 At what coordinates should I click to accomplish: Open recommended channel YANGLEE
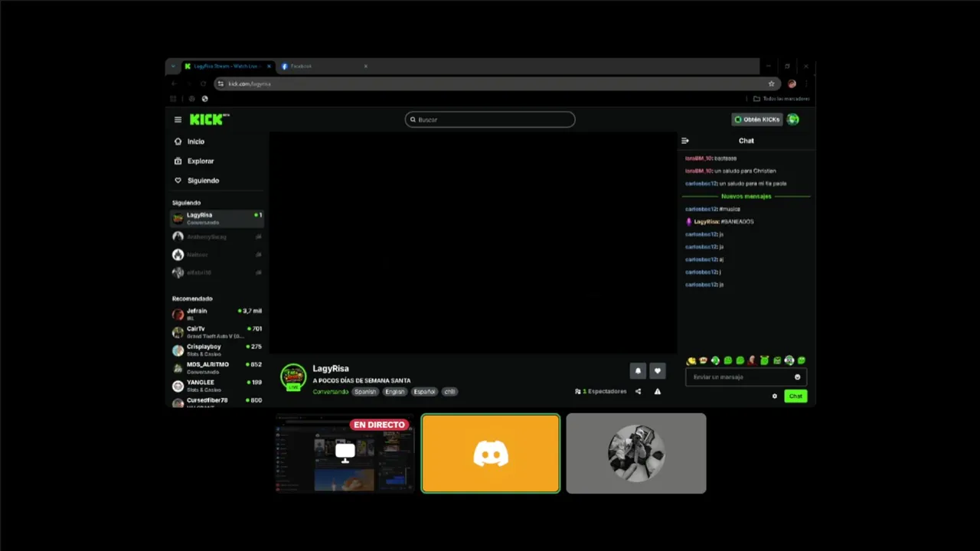217,386
